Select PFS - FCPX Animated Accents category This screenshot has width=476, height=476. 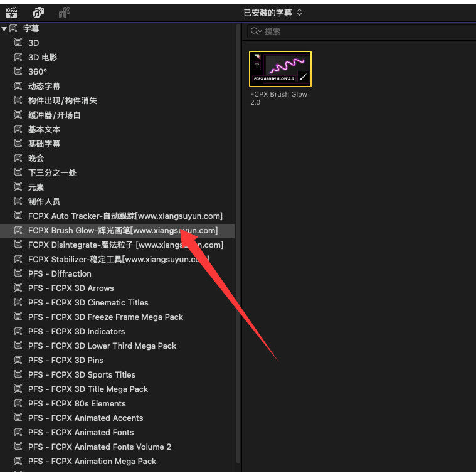(117, 418)
